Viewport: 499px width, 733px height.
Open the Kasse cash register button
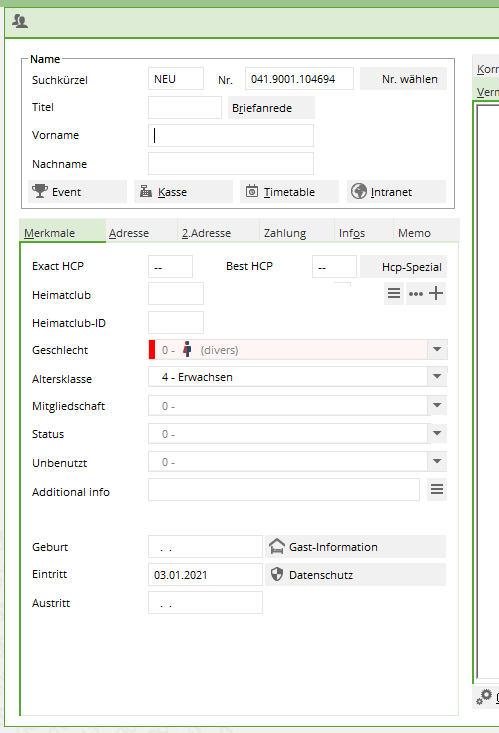point(183,192)
